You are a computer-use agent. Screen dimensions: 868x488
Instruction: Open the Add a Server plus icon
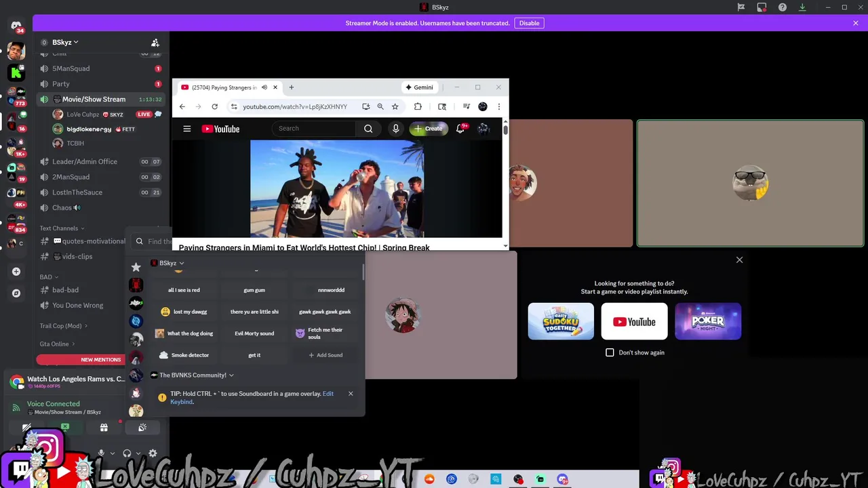point(16,272)
